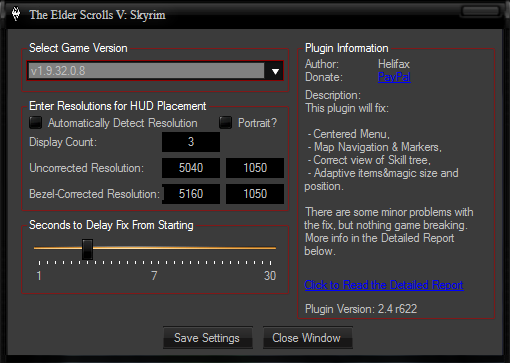Click the Display Count: label
510x363 pixels.
pyautogui.click(x=63, y=142)
